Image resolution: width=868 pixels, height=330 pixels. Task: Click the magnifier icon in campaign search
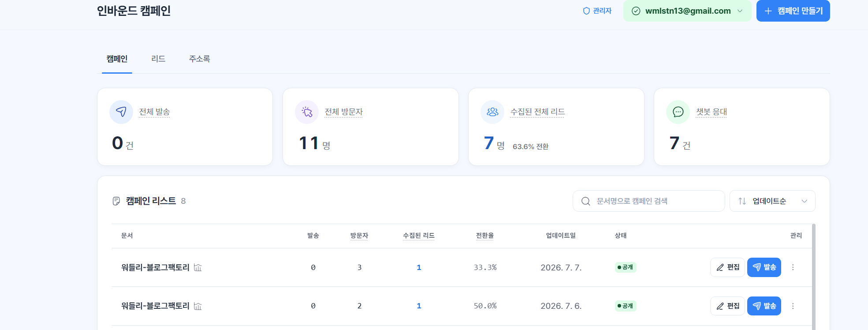(586, 201)
